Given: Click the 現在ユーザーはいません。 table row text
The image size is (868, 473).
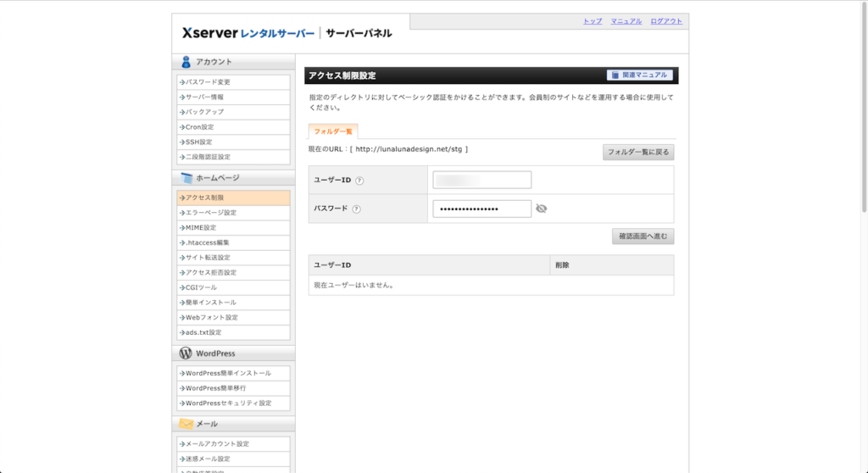Looking at the screenshot, I should pyautogui.click(x=354, y=285).
